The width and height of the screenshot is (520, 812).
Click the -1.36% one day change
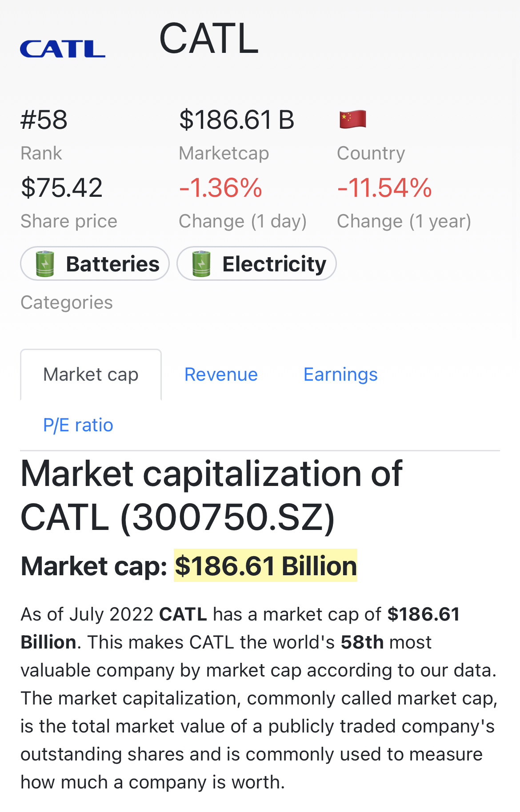220,187
